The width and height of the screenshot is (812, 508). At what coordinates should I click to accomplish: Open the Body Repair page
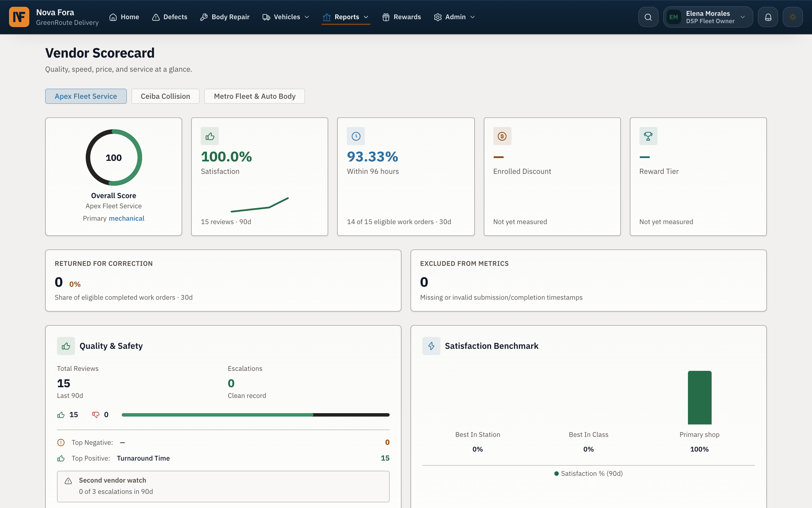225,17
